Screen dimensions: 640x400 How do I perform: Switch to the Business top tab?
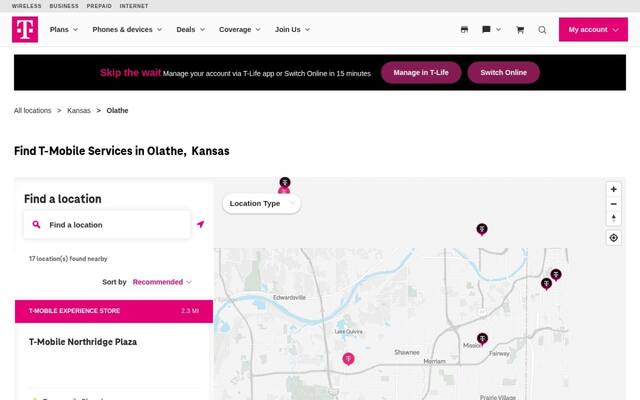pyautogui.click(x=64, y=6)
